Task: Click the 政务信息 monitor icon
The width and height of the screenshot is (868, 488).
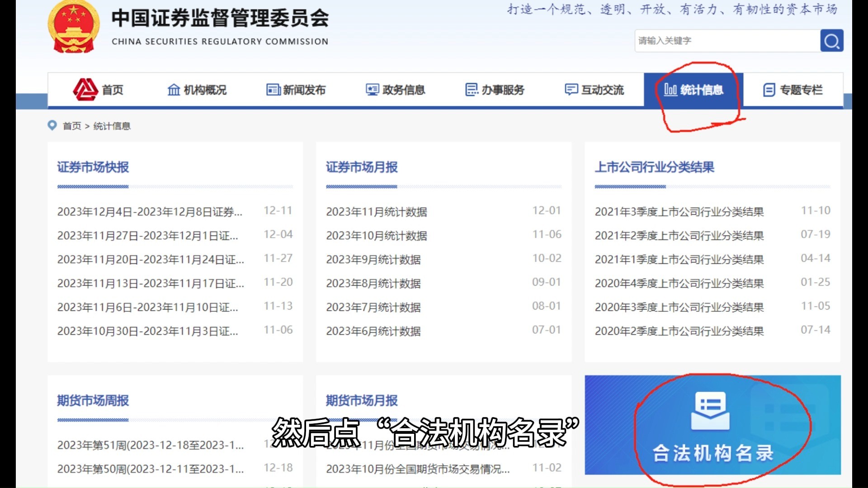Action: (373, 90)
